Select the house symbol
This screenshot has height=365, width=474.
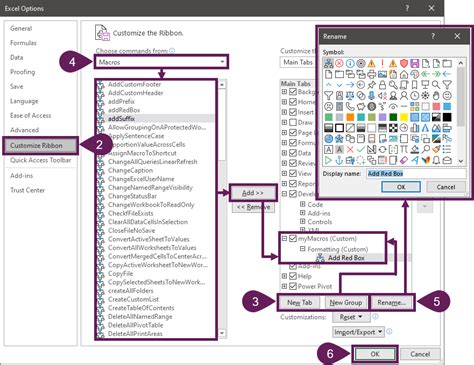(404, 74)
